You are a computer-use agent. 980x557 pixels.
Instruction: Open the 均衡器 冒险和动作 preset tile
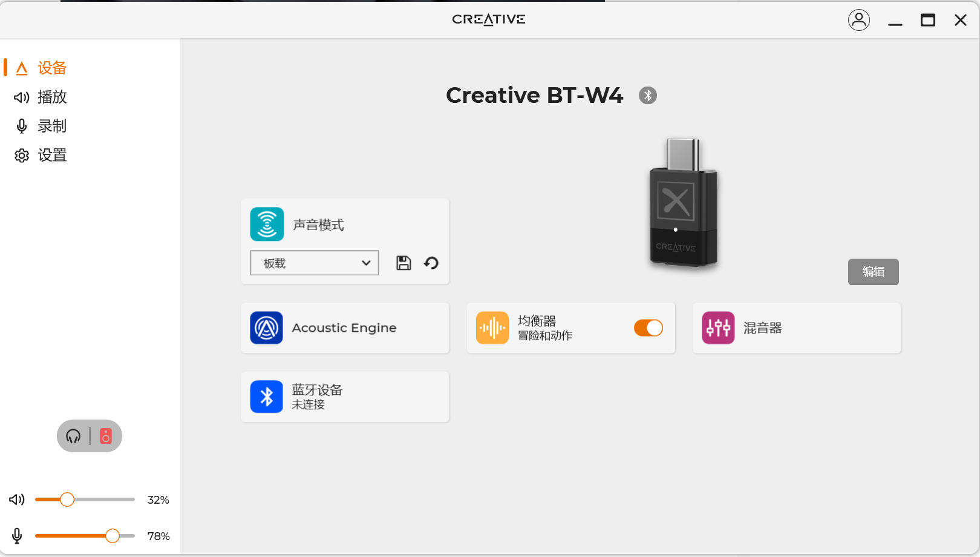pos(570,328)
